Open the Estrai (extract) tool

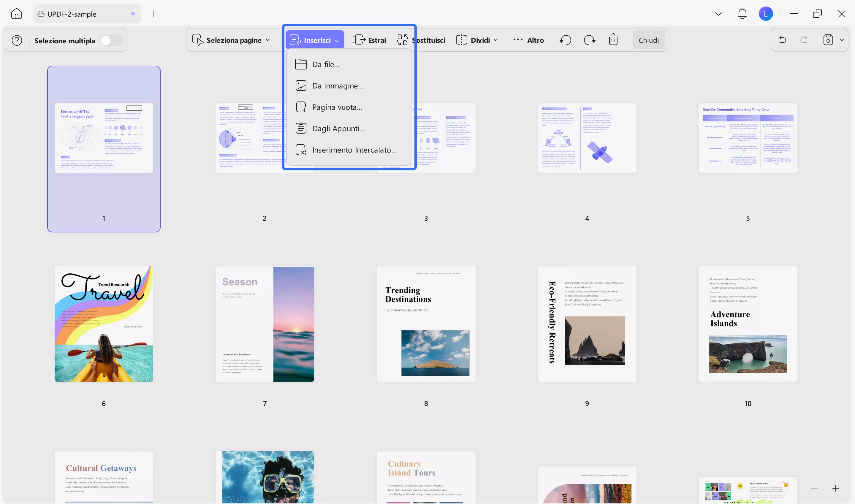(370, 40)
